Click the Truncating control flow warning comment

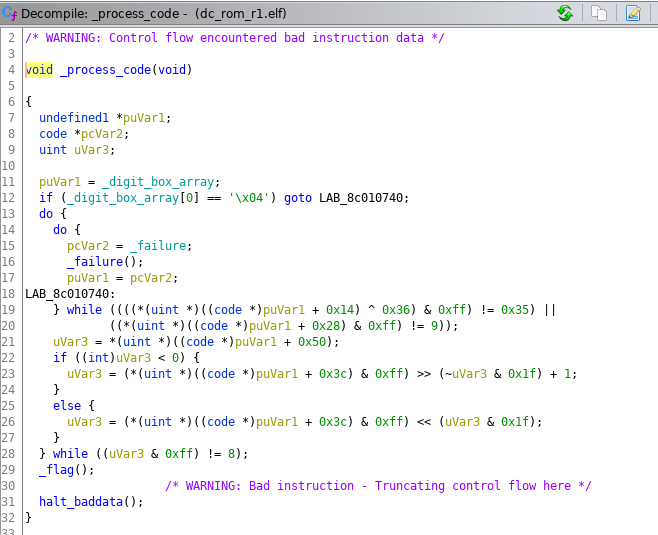tap(379, 485)
